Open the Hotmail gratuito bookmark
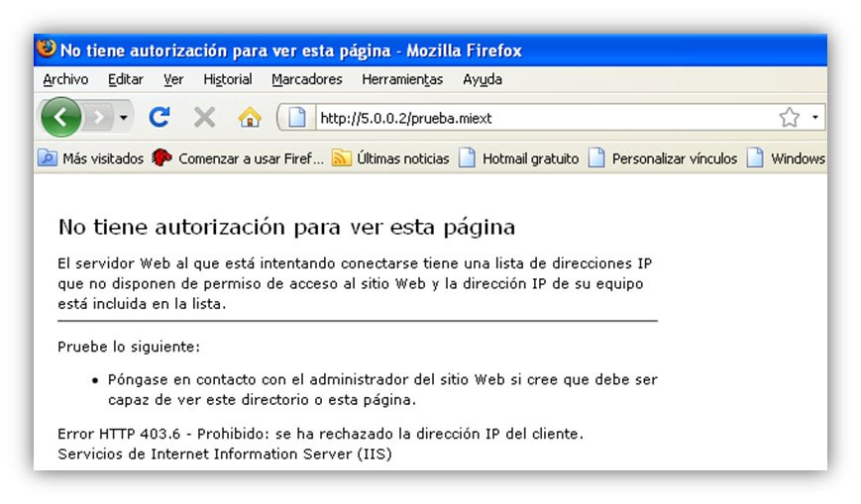861x504 pixels. coord(519,158)
